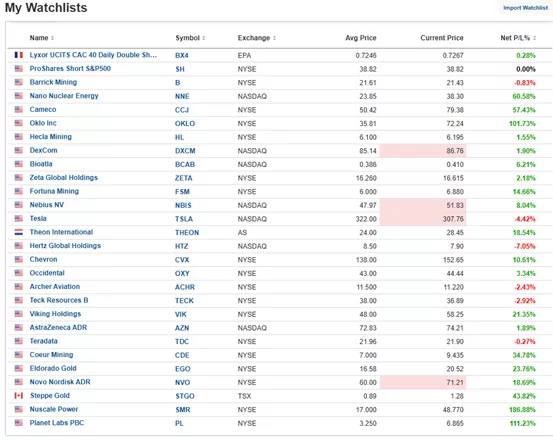Click the US flag beside Teradata
Image resolution: width=553 pixels, height=440 pixels.
coord(19,341)
